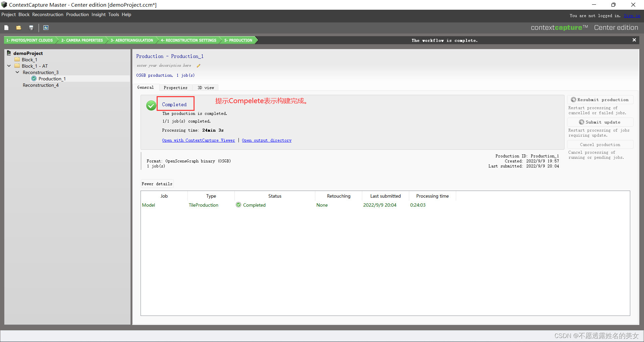
Task: Open the job queue monitor icon
Action: pyautogui.click(x=46, y=28)
